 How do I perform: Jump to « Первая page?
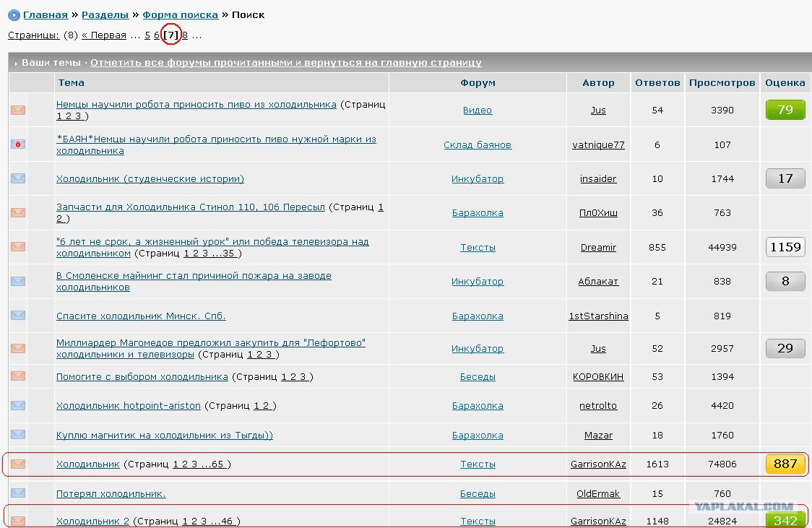pyautogui.click(x=104, y=35)
